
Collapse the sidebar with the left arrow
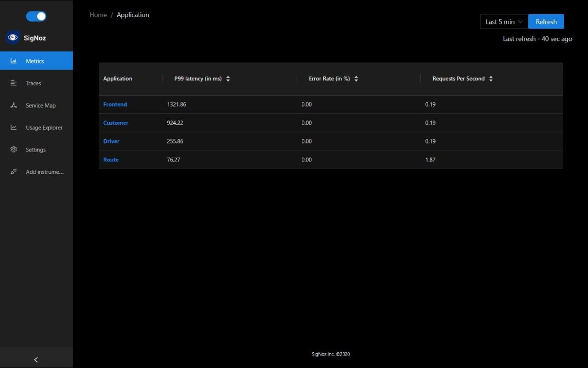[x=36, y=359]
